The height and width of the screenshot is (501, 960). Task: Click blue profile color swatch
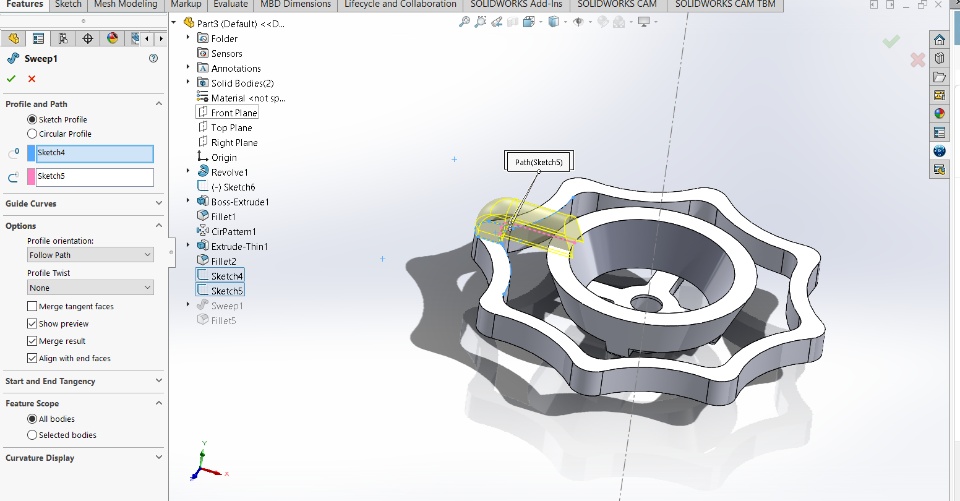(31, 153)
